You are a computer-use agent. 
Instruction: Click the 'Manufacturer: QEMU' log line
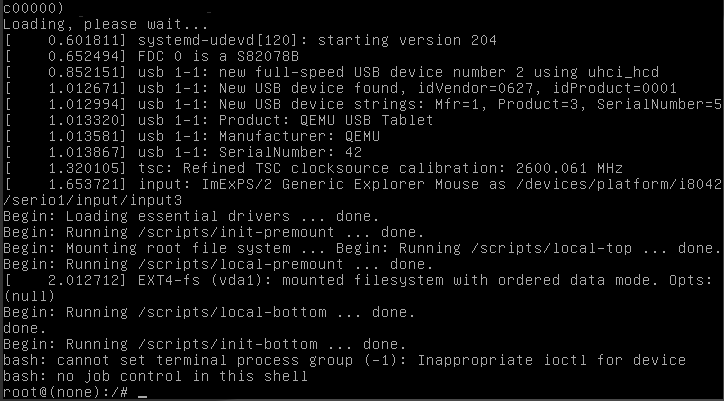[x=192, y=136]
